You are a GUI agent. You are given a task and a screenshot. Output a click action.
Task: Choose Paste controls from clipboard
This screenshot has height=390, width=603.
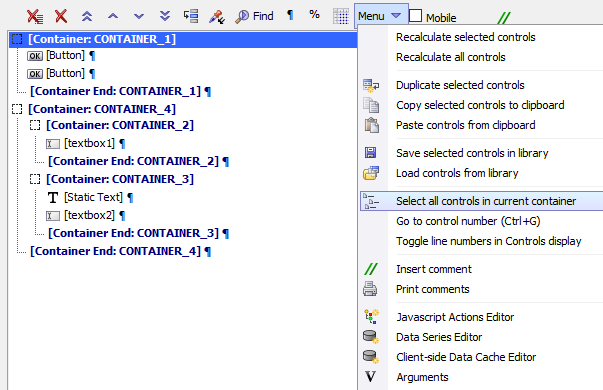click(x=466, y=125)
